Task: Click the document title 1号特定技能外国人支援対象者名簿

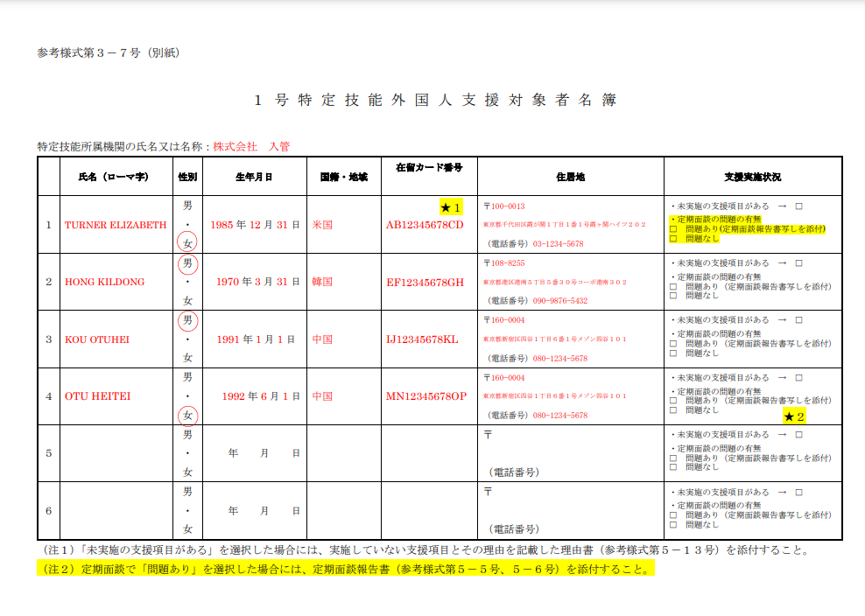Action: click(435, 101)
